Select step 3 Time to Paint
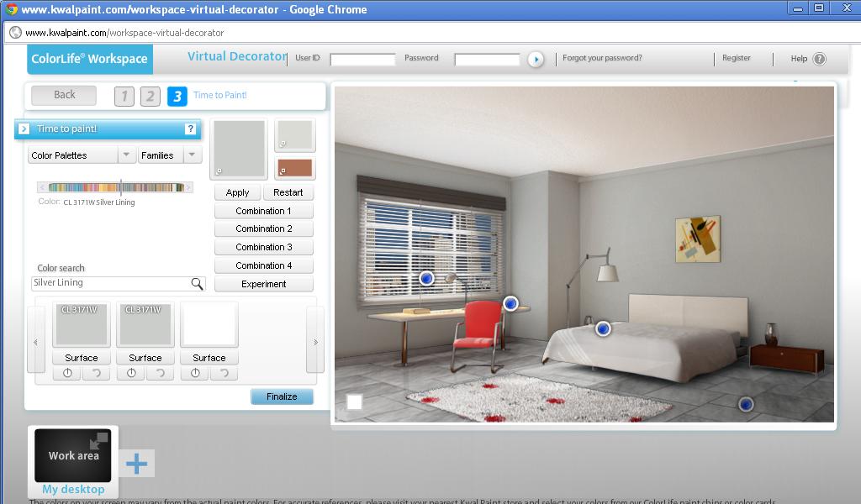The image size is (861, 504). (x=177, y=97)
